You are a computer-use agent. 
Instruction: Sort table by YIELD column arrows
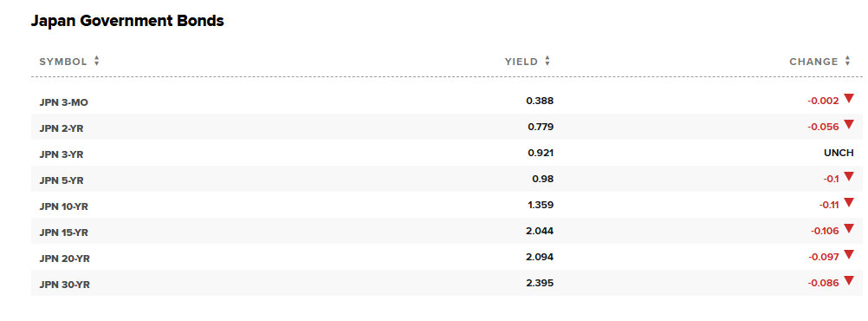[547, 62]
